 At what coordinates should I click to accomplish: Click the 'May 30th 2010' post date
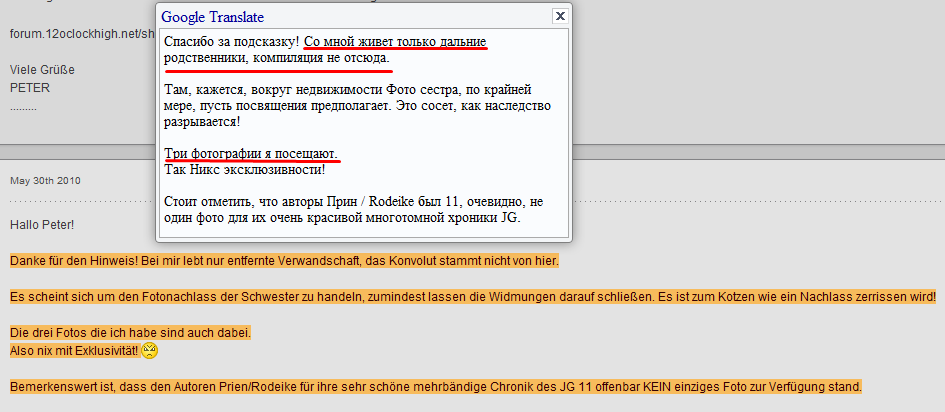[x=45, y=181]
